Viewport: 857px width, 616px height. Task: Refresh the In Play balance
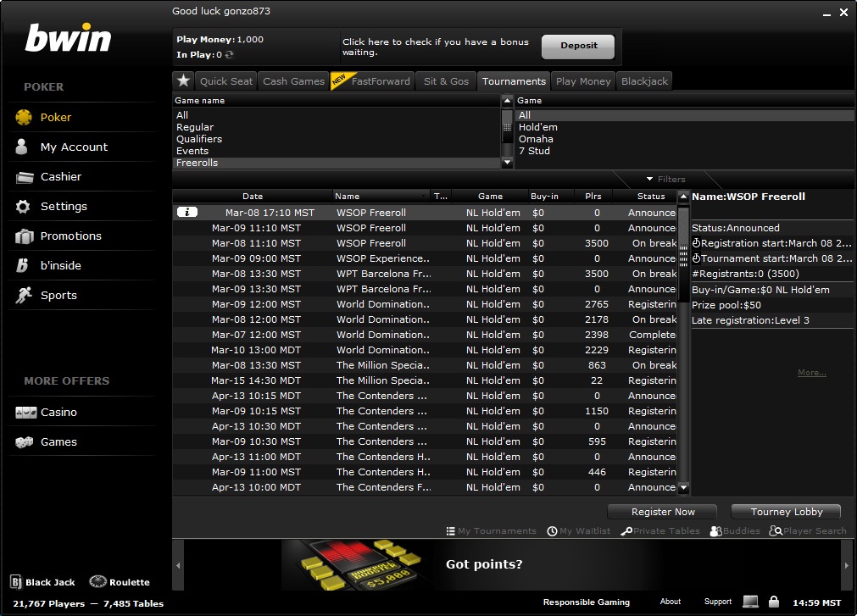coord(230,54)
